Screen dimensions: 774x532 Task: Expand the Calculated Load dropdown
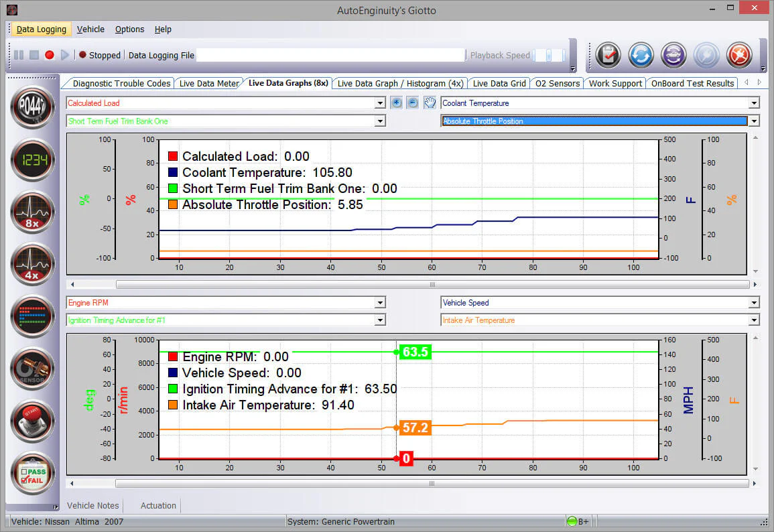tap(379, 103)
